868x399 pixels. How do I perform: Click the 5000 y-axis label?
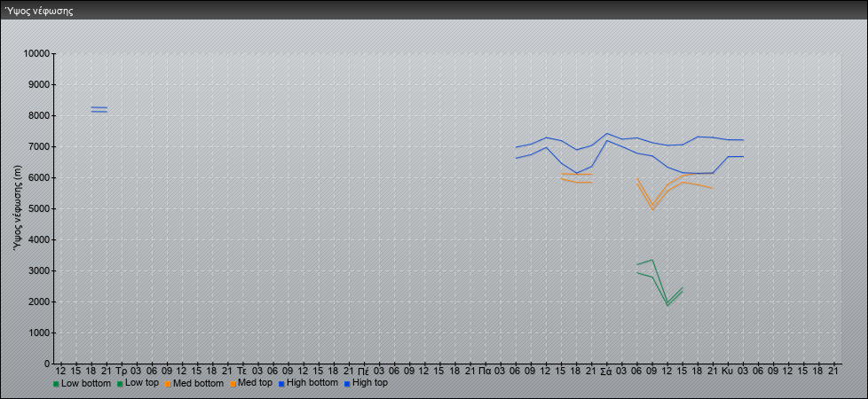click(x=39, y=208)
